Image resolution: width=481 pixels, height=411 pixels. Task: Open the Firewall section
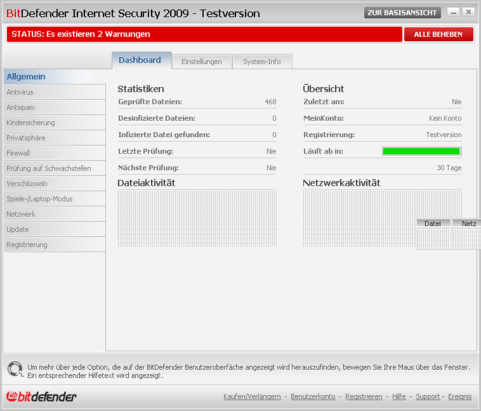[55, 153]
